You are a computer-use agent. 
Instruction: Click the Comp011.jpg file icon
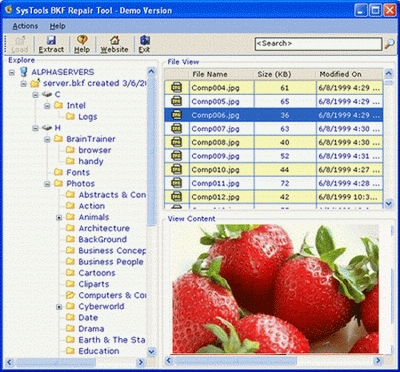tap(176, 183)
